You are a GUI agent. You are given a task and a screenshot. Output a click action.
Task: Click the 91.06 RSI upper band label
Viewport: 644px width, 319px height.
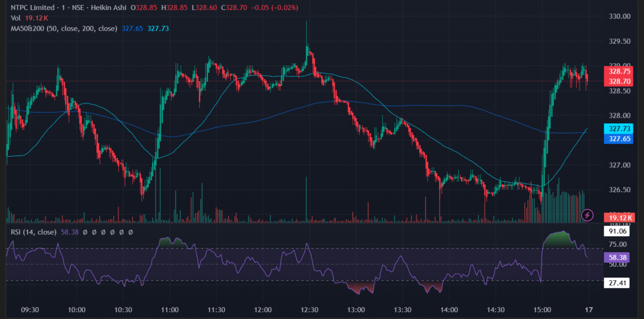pos(617,231)
